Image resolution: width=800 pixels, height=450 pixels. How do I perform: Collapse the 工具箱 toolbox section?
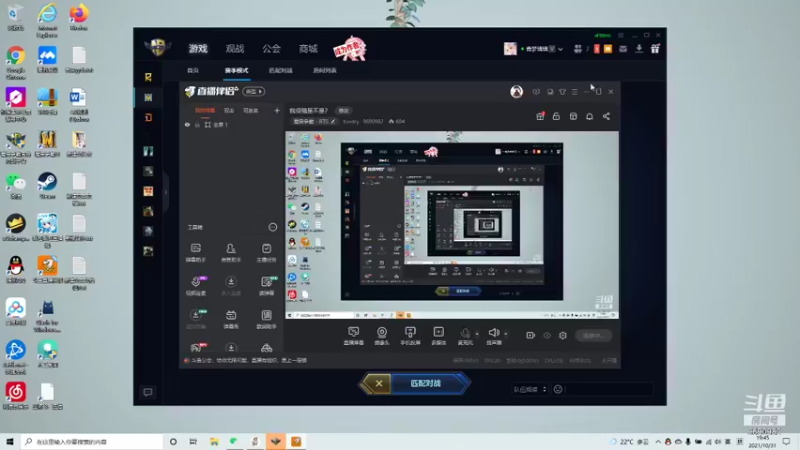[272, 227]
